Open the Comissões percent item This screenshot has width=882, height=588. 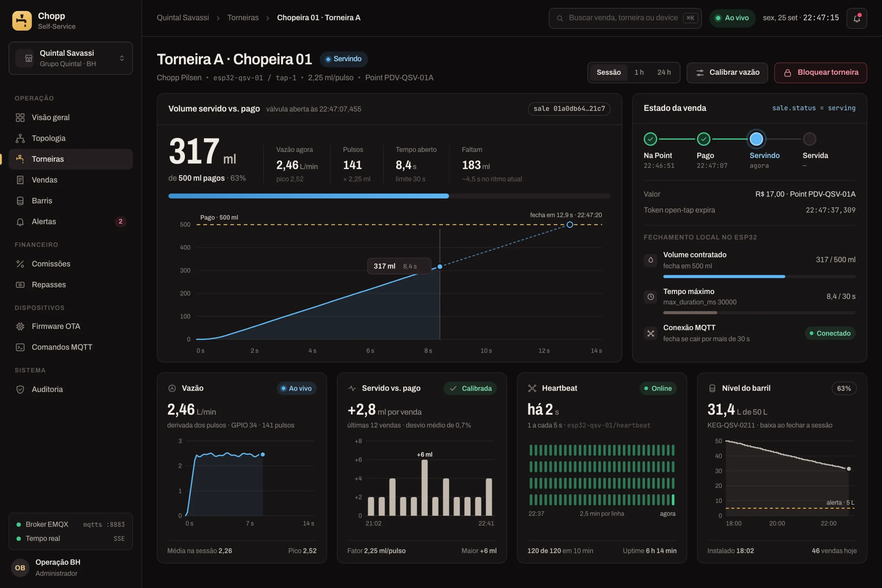pos(71,264)
